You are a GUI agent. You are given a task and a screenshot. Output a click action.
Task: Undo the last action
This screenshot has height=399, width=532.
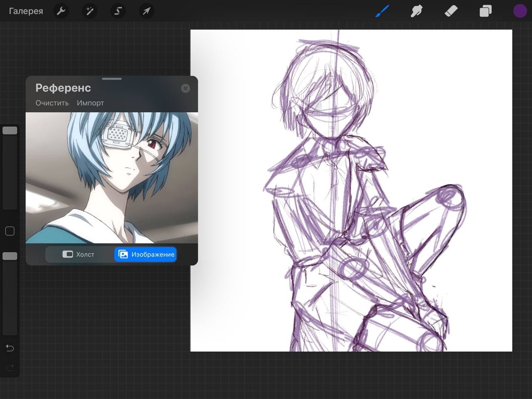coord(10,348)
